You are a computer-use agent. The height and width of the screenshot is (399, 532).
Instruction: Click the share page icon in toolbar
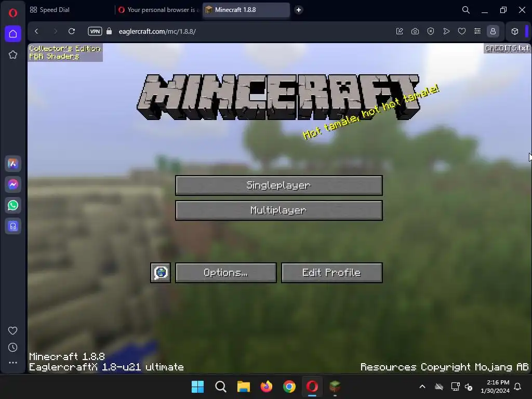click(x=400, y=31)
